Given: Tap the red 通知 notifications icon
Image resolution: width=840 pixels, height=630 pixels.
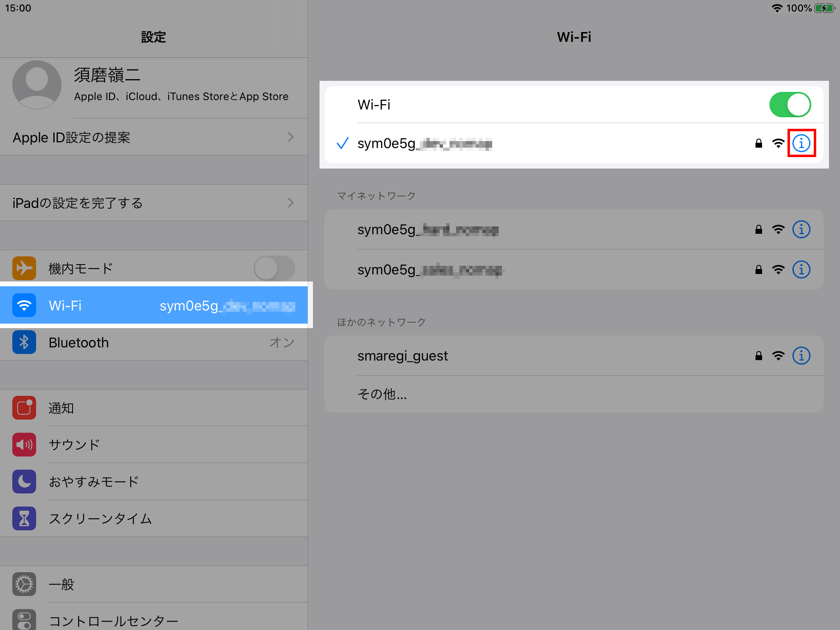Looking at the screenshot, I should pyautogui.click(x=24, y=408).
